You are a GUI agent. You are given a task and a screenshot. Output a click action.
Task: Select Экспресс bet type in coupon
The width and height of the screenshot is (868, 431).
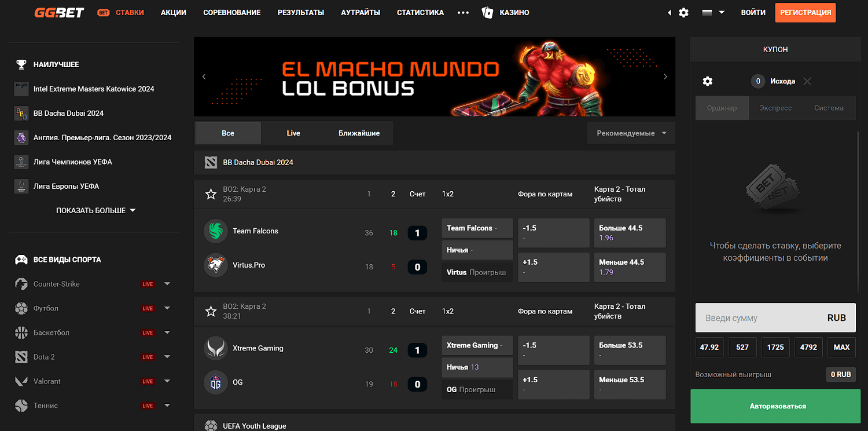pyautogui.click(x=775, y=108)
